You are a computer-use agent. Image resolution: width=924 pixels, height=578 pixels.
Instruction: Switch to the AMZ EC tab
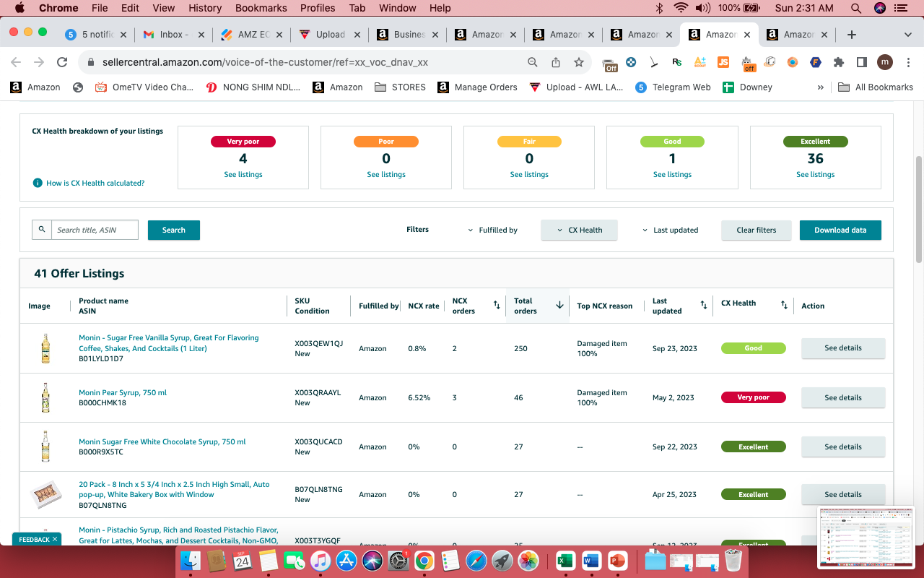(x=250, y=35)
